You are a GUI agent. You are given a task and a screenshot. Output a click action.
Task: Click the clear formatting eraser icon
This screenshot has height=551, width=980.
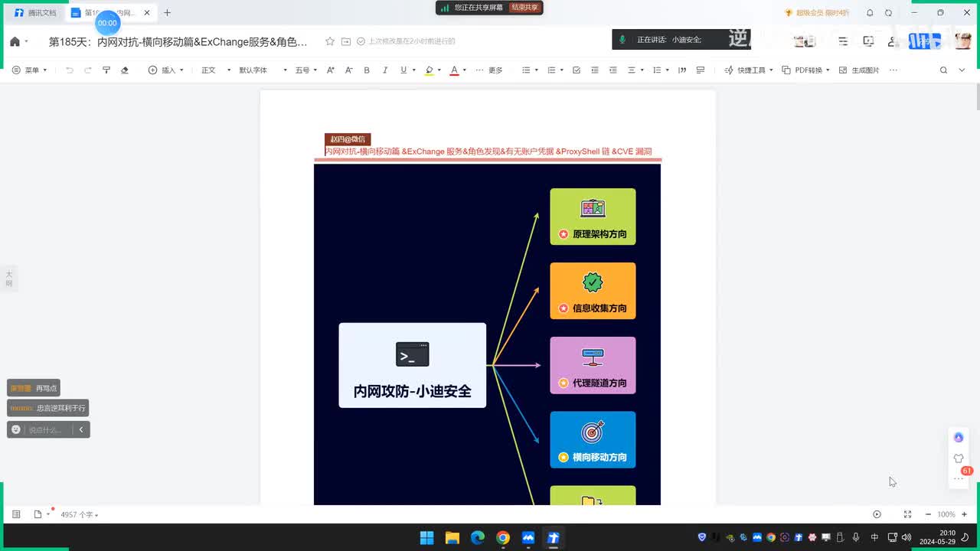125,70
